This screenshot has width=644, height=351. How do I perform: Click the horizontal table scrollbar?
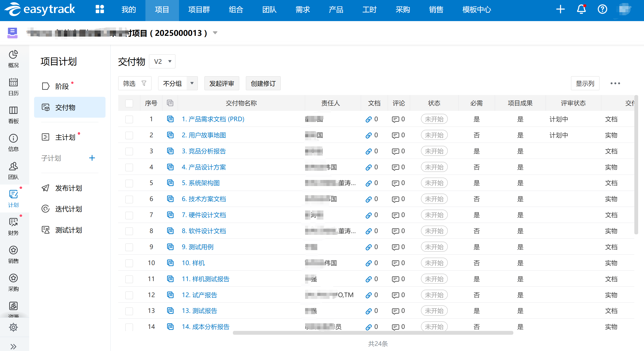[373, 333]
